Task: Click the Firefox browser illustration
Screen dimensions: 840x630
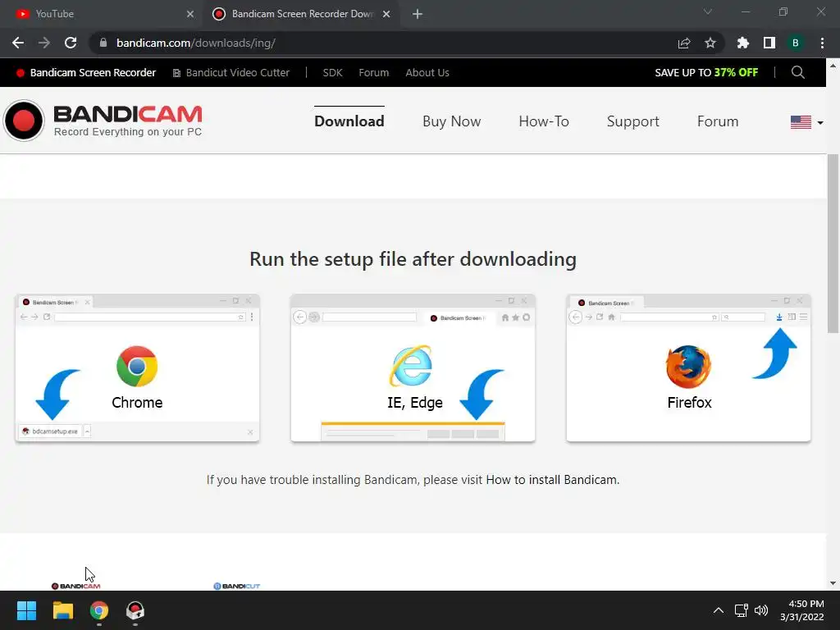Action: [x=688, y=368]
